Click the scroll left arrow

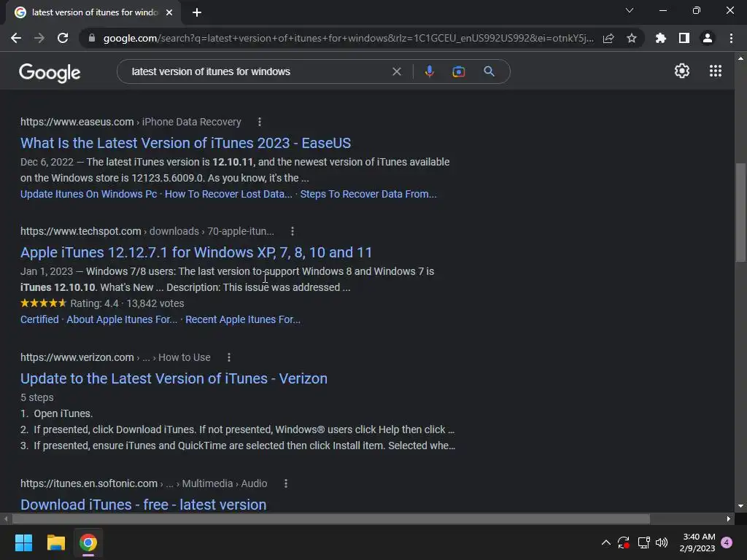point(6,518)
